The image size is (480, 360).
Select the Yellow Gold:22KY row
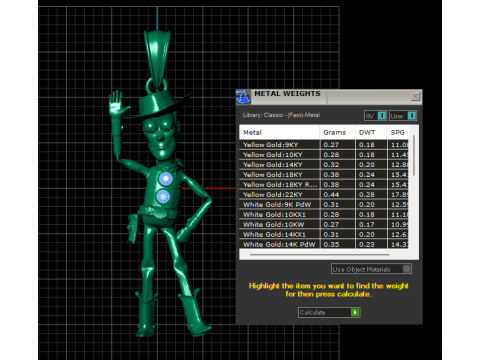(324, 195)
